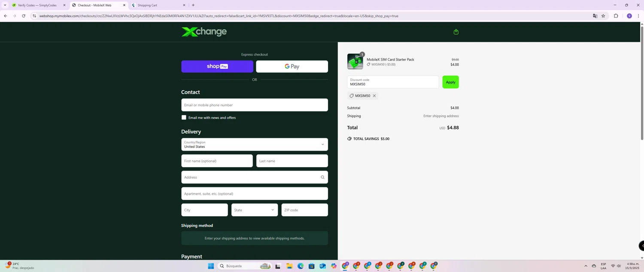Viewport: 644px width, 272px height.
Task: Click the Last name field
Action: [x=292, y=161]
